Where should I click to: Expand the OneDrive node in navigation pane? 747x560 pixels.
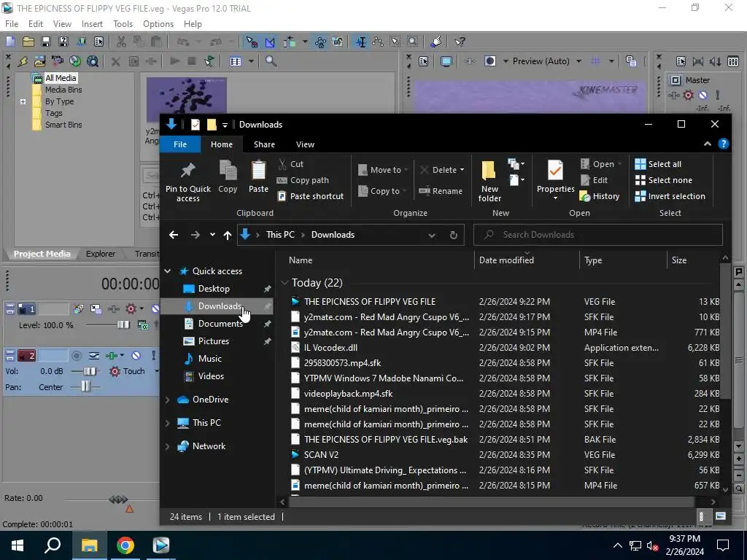[x=167, y=400]
